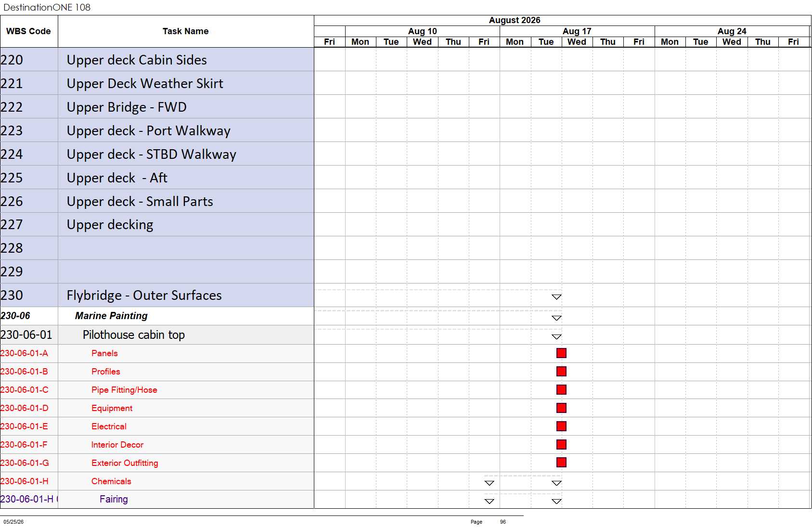Click the red milestone marker for Profiles
This screenshot has width=812, height=528.
pyautogui.click(x=561, y=372)
